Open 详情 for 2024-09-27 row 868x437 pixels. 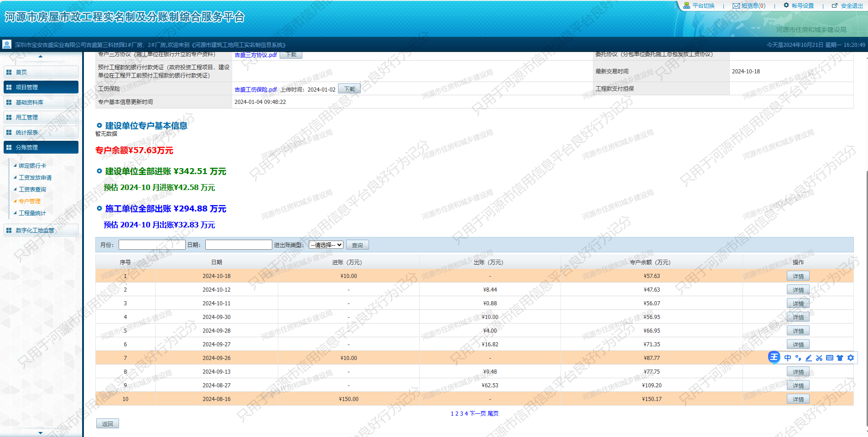click(x=798, y=344)
